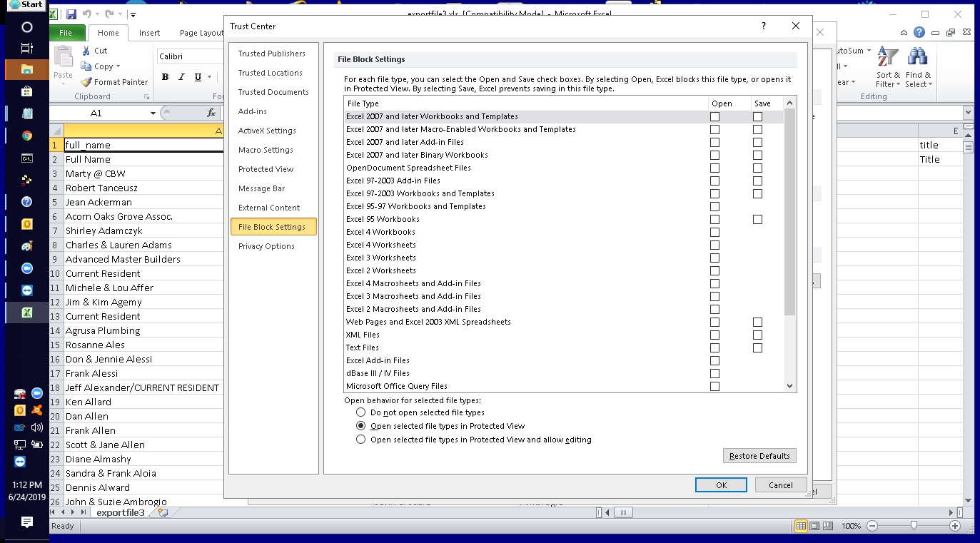Open the Underline style dropdown arrow

(210, 77)
